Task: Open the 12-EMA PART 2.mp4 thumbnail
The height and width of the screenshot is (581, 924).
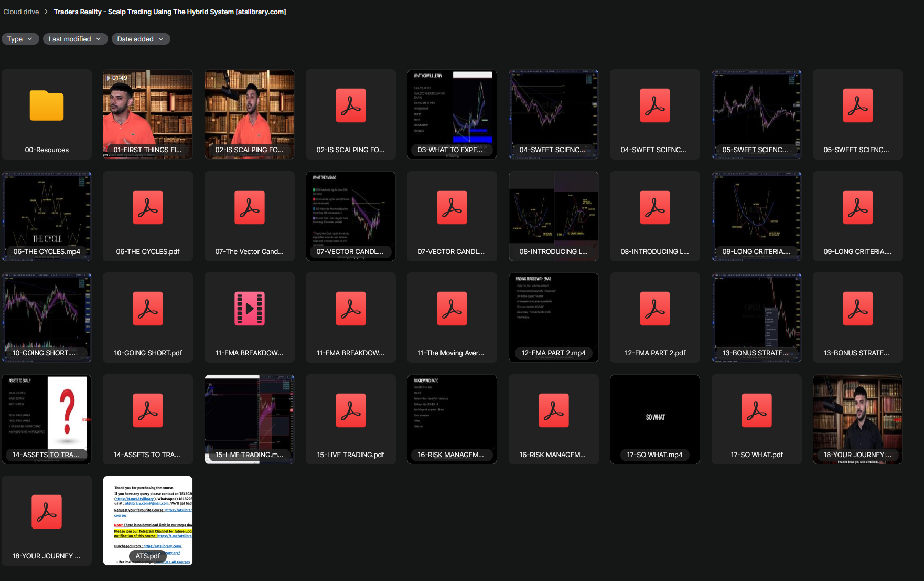Action: coord(553,314)
